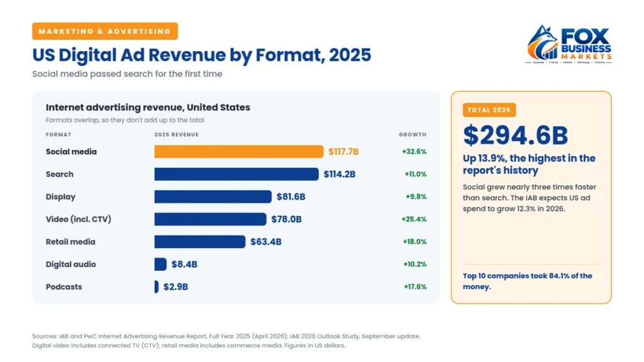Click the +32.6% growth value
Image resolution: width=644 pixels, height=362 pixels.
coord(414,152)
